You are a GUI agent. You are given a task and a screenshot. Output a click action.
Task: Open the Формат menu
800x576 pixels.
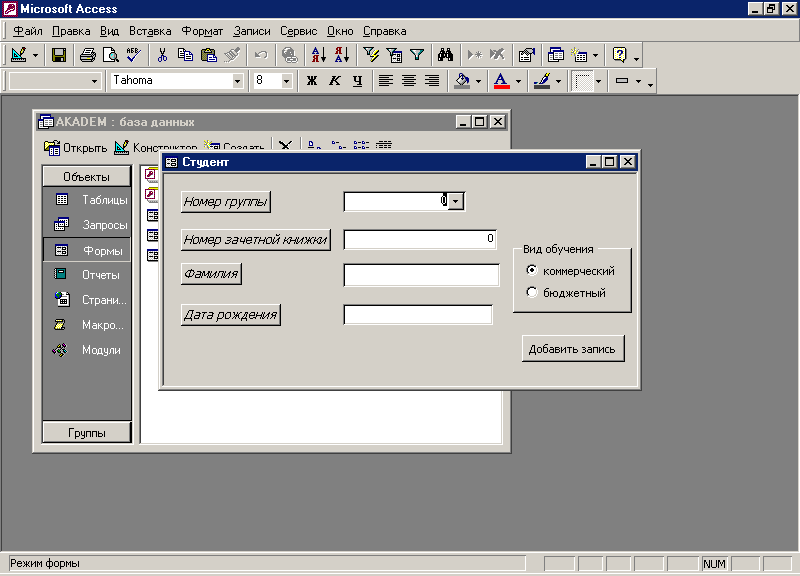tap(202, 31)
